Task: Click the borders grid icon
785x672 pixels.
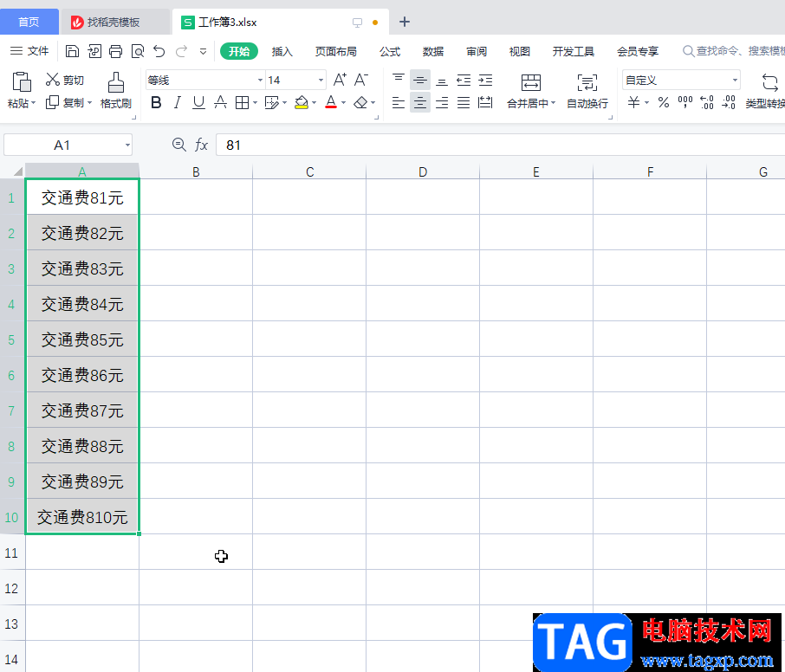Action: [x=243, y=102]
